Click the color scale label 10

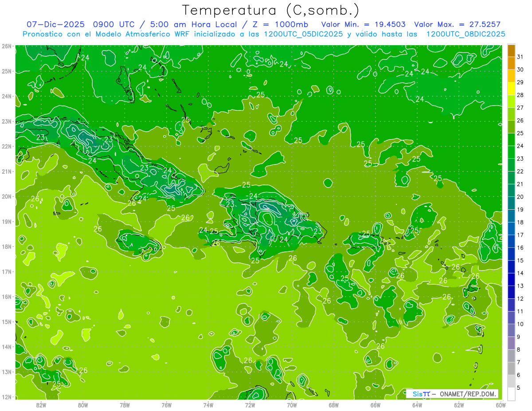tap(520, 324)
